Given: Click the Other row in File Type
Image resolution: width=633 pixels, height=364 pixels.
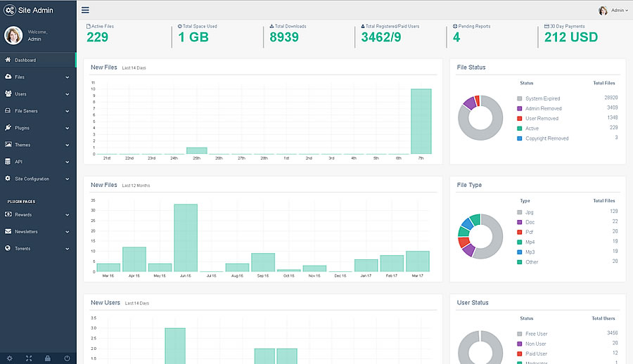Looking at the screenshot, I should [x=567, y=261].
